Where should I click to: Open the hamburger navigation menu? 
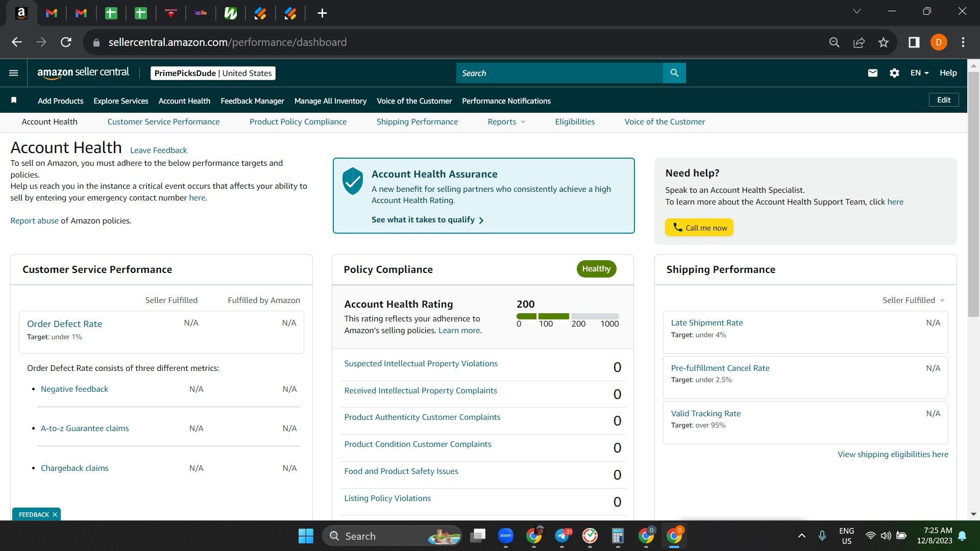[x=14, y=73]
